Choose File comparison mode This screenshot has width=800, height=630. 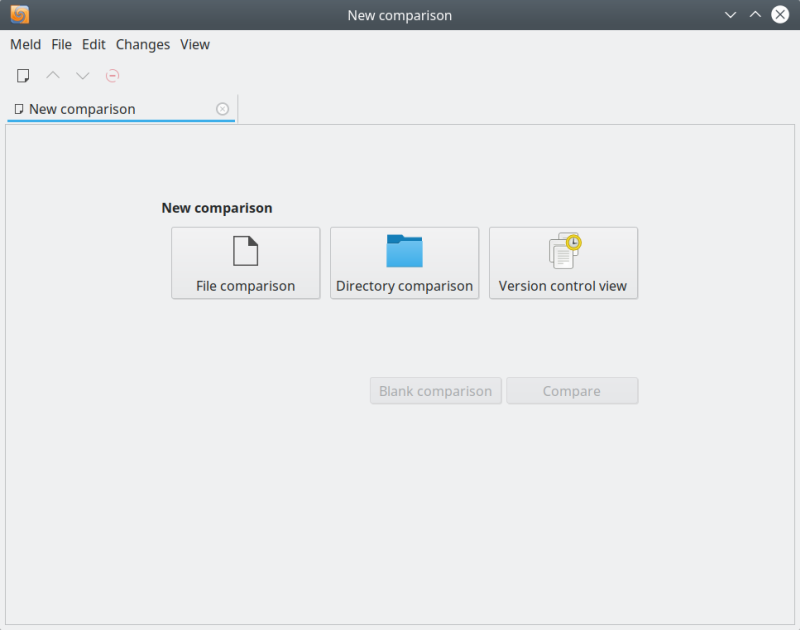click(x=245, y=263)
